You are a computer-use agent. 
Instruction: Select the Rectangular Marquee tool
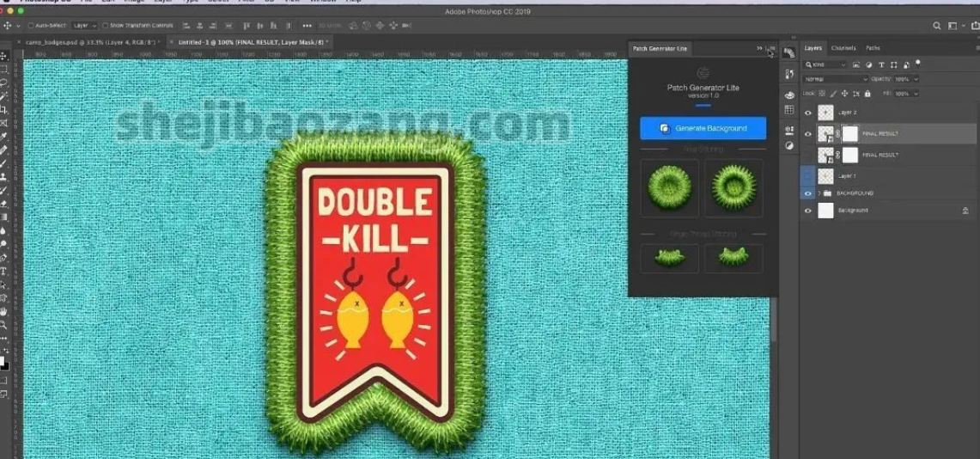[x=3, y=70]
